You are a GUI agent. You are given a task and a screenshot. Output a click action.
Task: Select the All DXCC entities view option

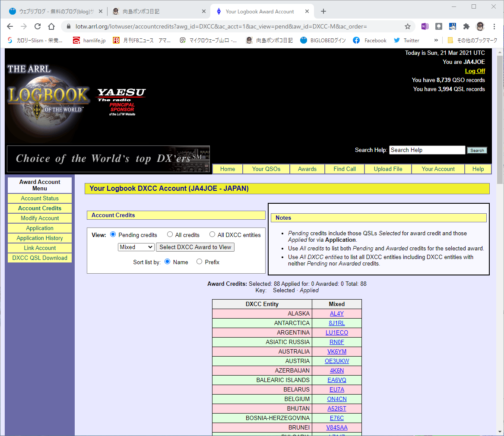tap(212, 234)
